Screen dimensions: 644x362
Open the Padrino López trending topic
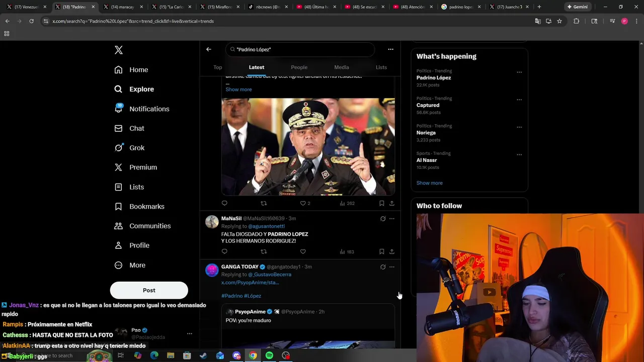coord(434,78)
